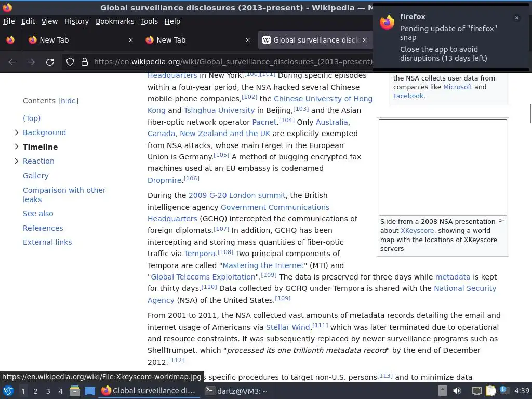532x399 pixels.
Task: Hide the Contents sidebar
Action: (x=68, y=101)
